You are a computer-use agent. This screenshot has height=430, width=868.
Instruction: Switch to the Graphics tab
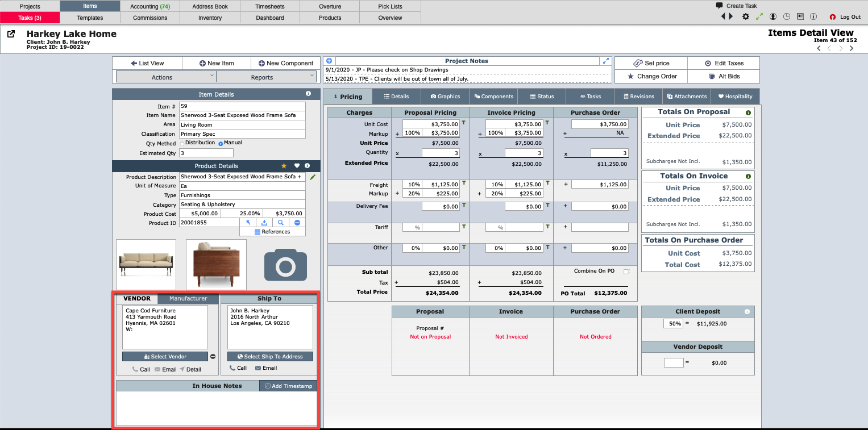coord(445,96)
